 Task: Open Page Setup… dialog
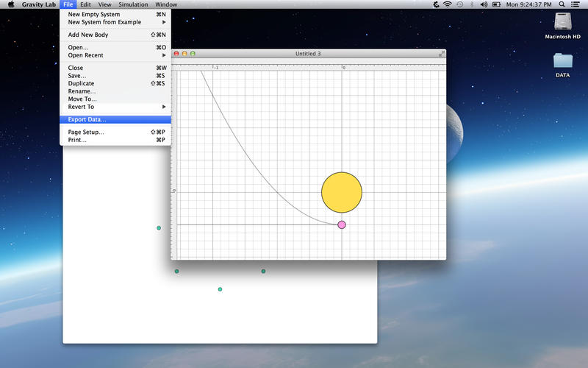[x=115, y=132]
